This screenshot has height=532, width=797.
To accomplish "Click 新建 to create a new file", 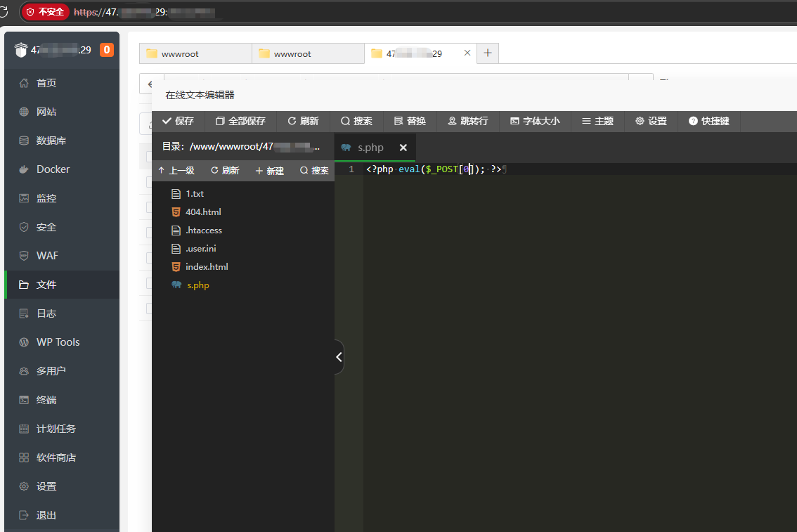I will pyautogui.click(x=269, y=171).
